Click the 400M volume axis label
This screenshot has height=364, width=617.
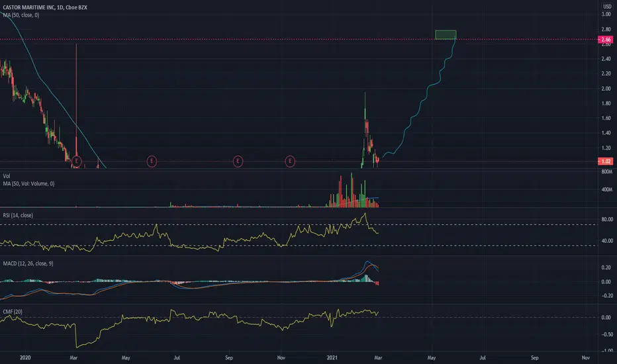coord(607,189)
